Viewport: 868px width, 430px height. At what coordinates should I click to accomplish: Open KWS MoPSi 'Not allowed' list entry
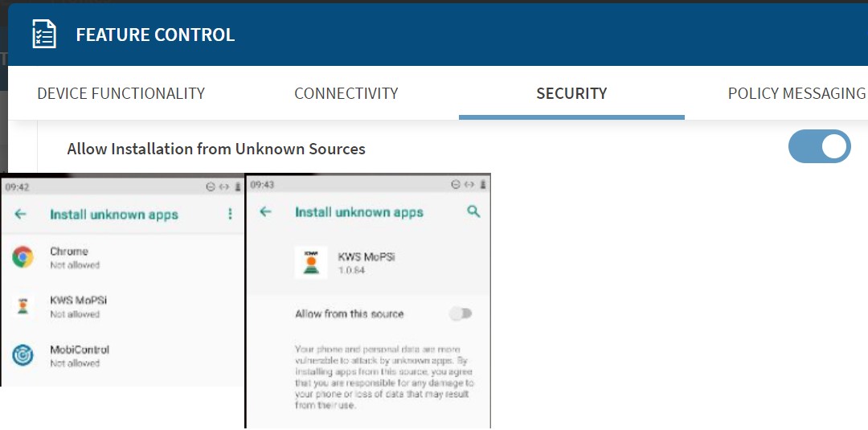pos(78,306)
